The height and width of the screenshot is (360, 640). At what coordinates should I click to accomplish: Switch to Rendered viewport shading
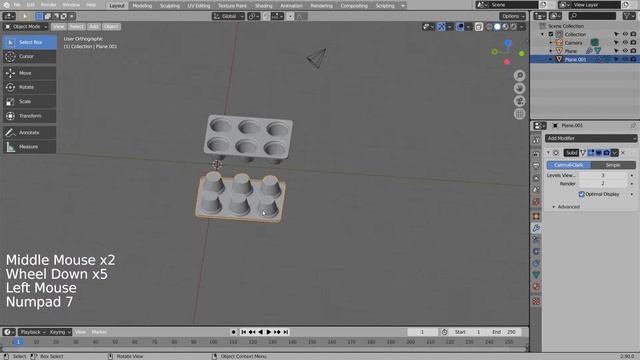513,27
